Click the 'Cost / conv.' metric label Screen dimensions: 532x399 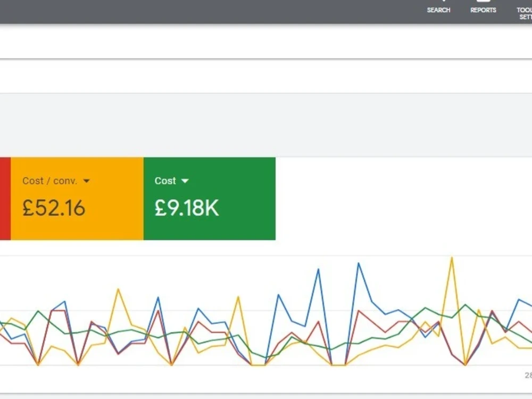click(50, 181)
